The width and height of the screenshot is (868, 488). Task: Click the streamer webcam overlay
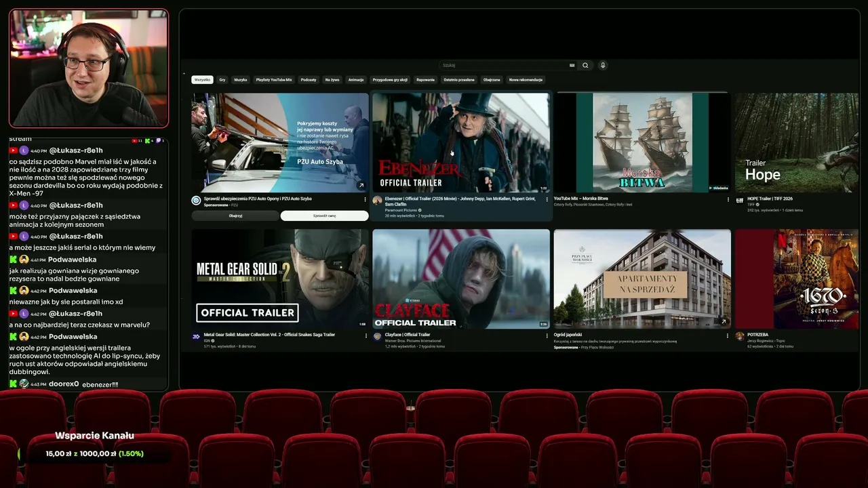(89, 68)
